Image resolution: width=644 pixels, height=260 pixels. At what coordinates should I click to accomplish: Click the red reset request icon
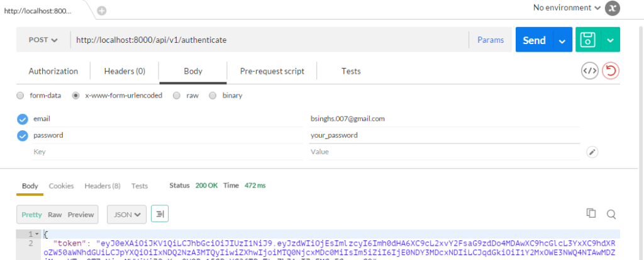(610, 71)
